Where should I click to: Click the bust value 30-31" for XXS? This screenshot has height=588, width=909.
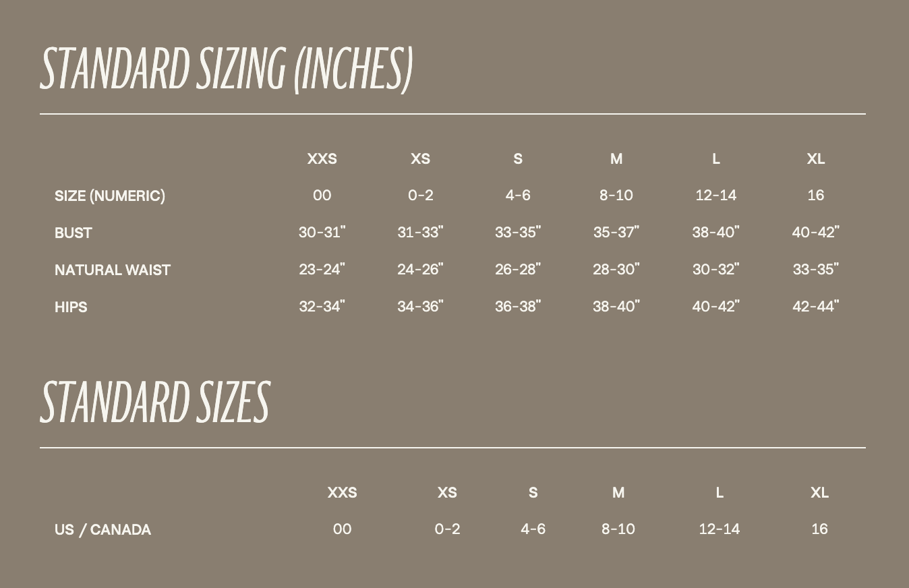pyautogui.click(x=322, y=233)
